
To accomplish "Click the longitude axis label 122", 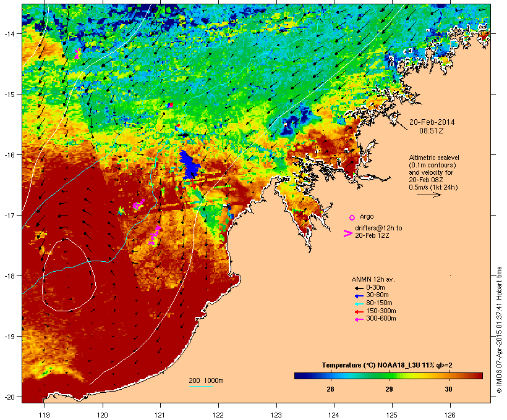I will (x=218, y=415).
